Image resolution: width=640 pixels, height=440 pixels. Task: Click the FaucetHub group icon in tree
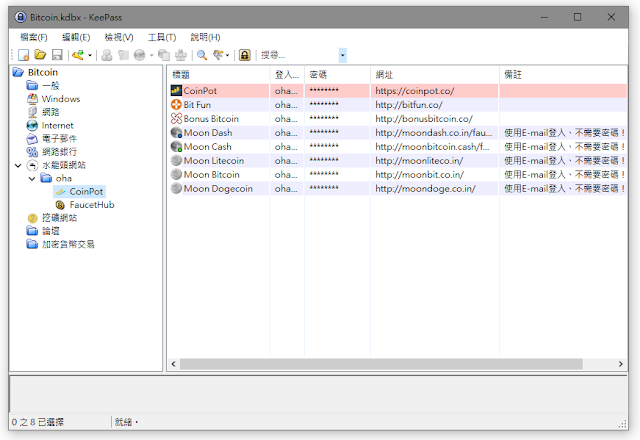click(60, 205)
